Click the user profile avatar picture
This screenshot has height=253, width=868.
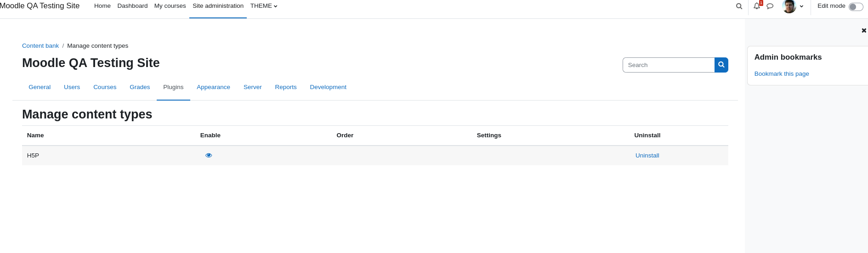click(x=789, y=6)
